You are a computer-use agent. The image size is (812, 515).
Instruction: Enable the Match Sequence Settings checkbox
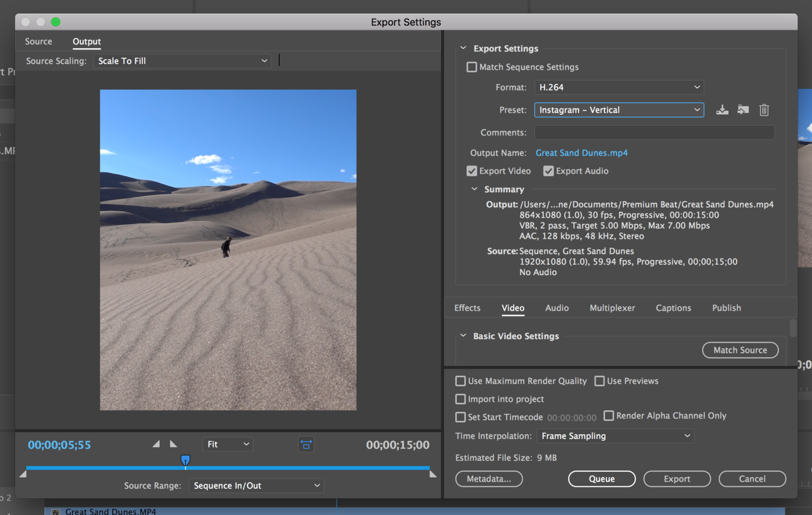point(472,67)
